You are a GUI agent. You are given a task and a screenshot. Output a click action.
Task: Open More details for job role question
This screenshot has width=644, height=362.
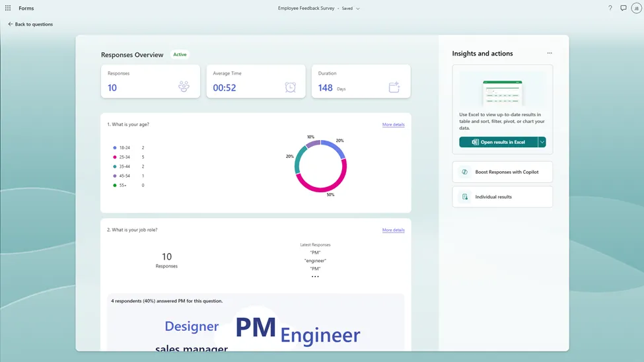point(393,230)
